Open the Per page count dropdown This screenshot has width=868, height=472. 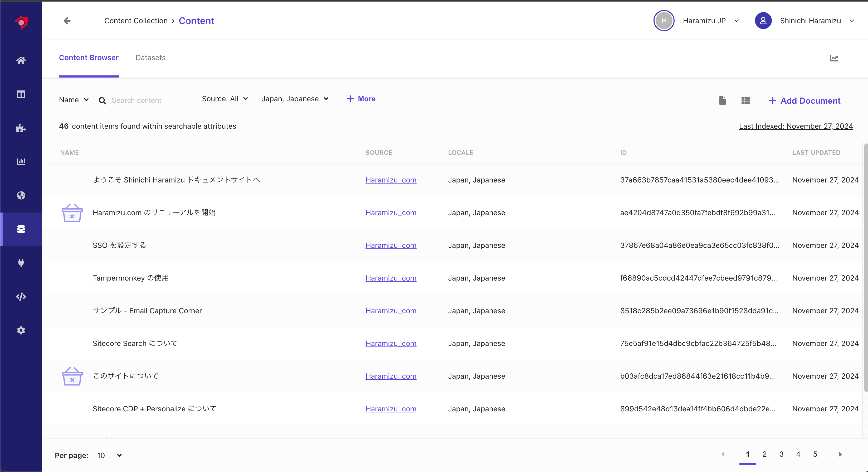(x=109, y=455)
